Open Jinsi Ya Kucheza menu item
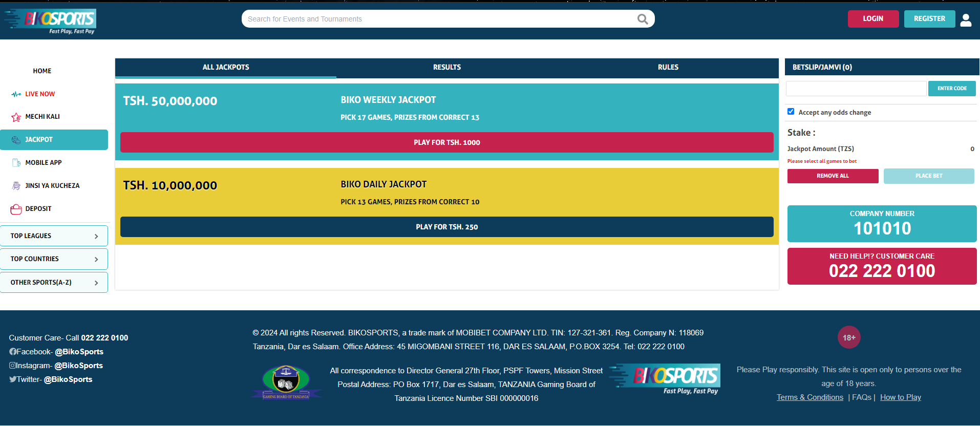980x426 pixels. tap(52, 186)
